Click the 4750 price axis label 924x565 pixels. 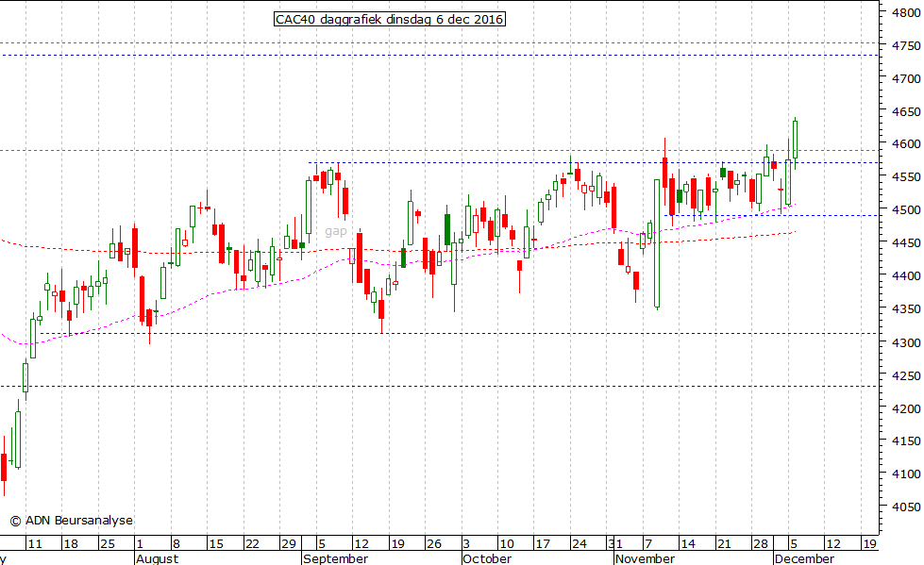(905, 45)
